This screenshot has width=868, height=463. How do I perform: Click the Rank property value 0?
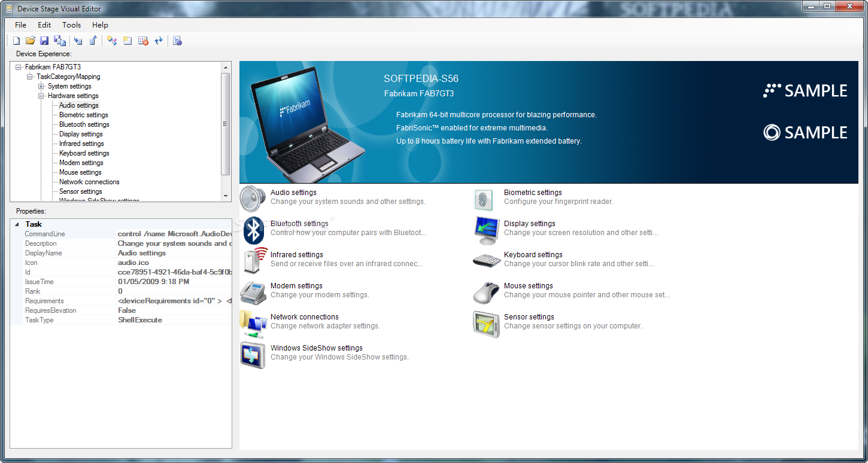[174, 291]
